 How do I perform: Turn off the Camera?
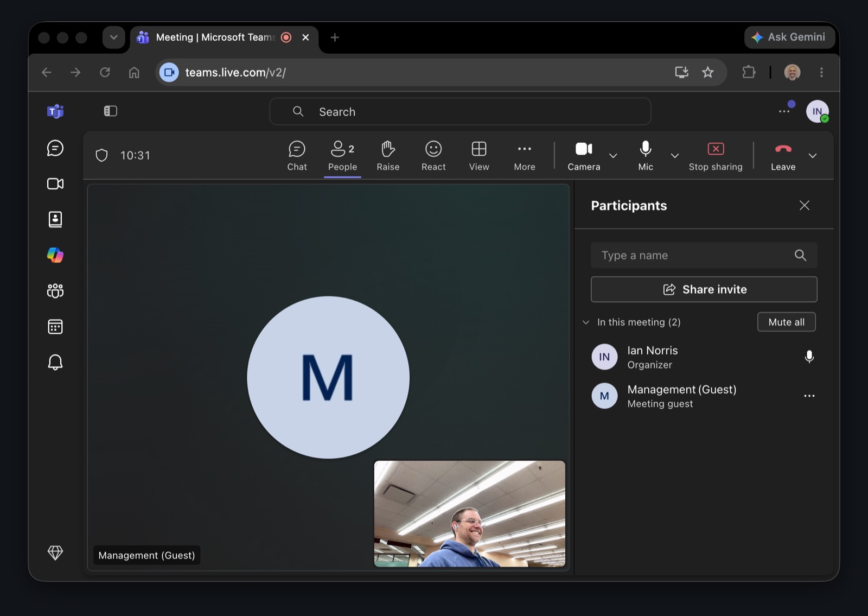point(584,156)
